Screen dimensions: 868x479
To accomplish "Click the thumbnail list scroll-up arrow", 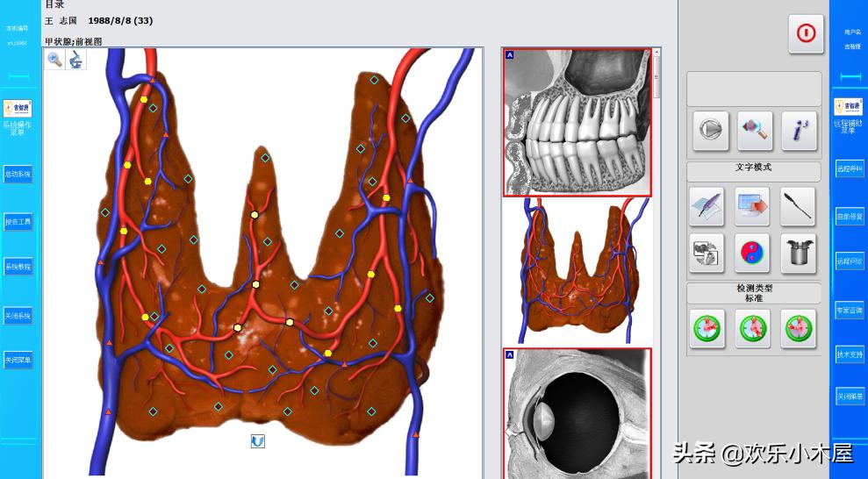I will pyautogui.click(x=656, y=52).
